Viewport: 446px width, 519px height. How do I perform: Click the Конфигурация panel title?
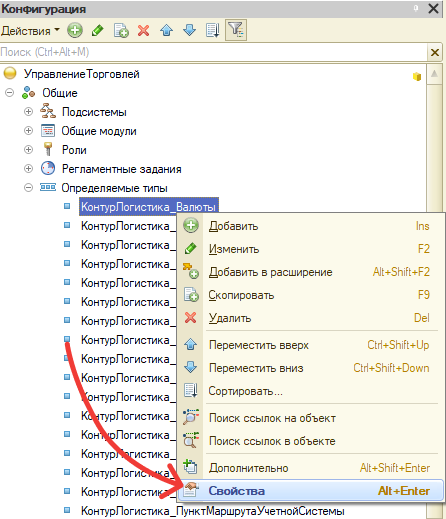pyautogui.click(x=43, y=9)
